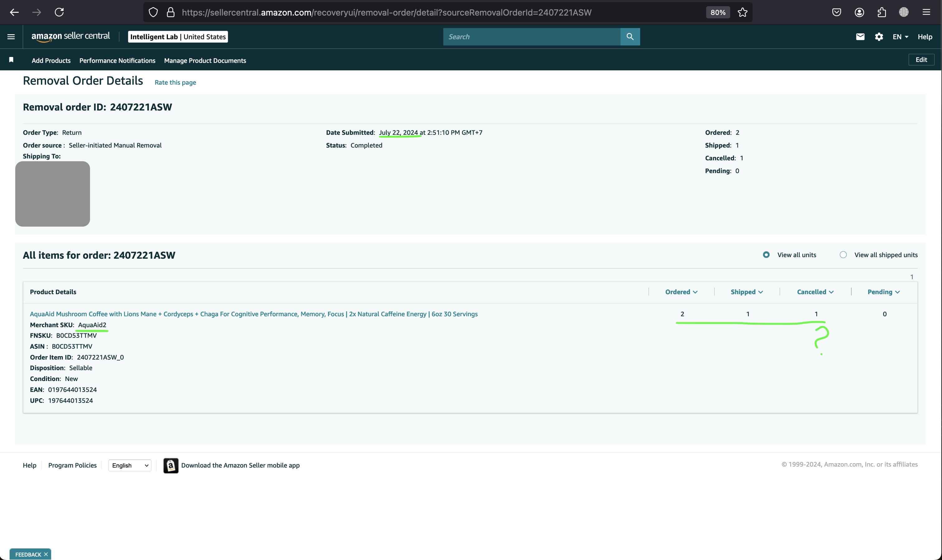Click the FNSKU value B0CD53TTMV
Screen dimensions: 942x560
(76, 335)
